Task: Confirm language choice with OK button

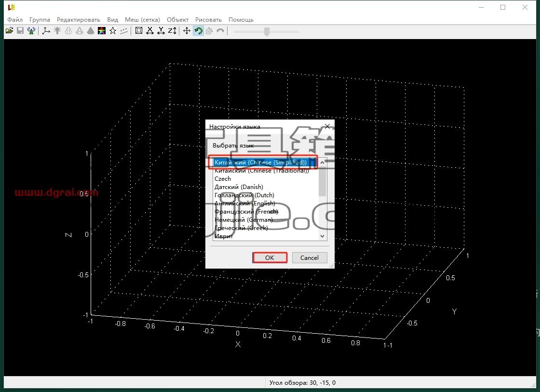Action: (x=270, y=257)
